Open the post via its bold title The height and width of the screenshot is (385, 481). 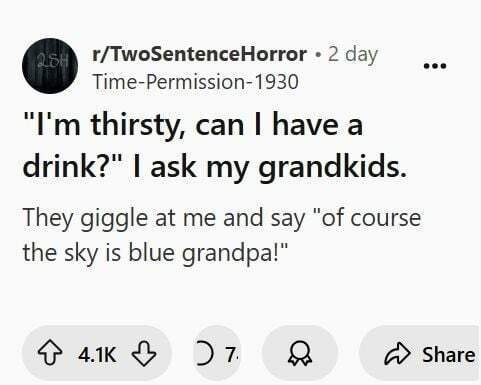pos(215,146)
